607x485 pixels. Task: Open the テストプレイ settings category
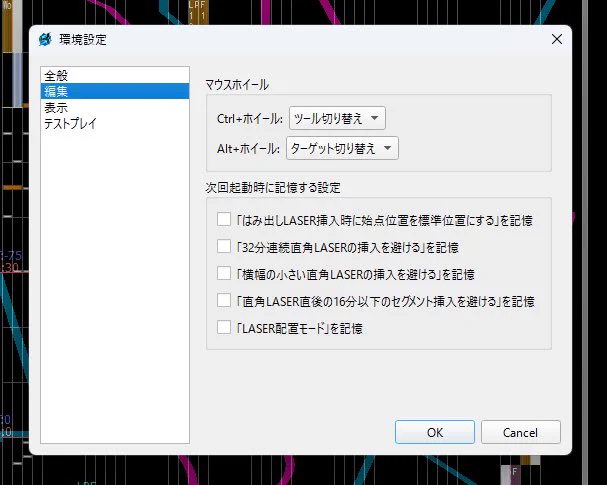[115, 123]
